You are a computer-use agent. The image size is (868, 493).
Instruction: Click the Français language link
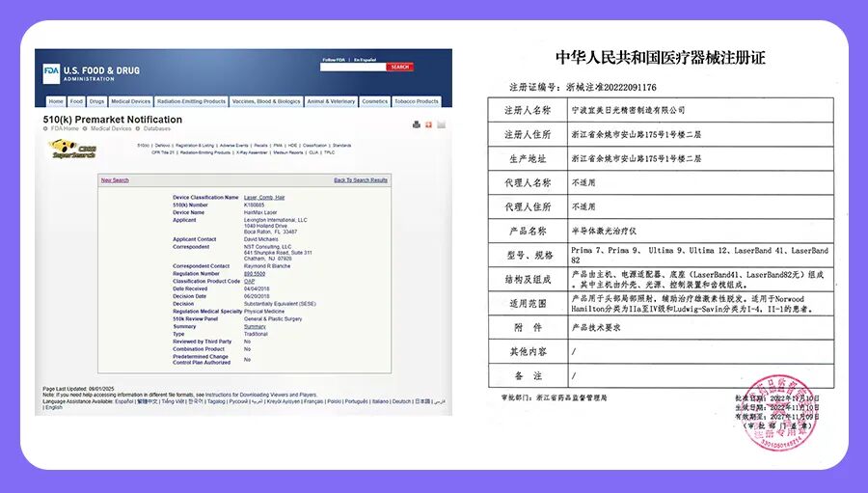312,401
